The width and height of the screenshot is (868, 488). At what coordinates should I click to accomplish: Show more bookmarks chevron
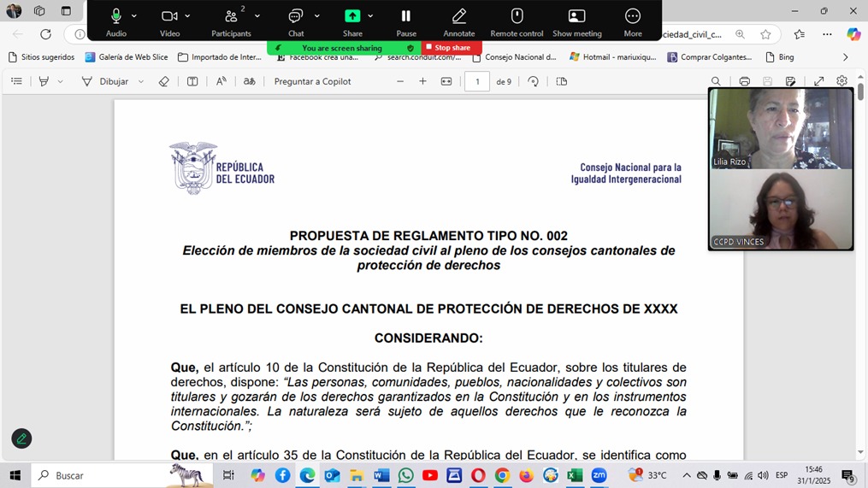tap(845, 57)
